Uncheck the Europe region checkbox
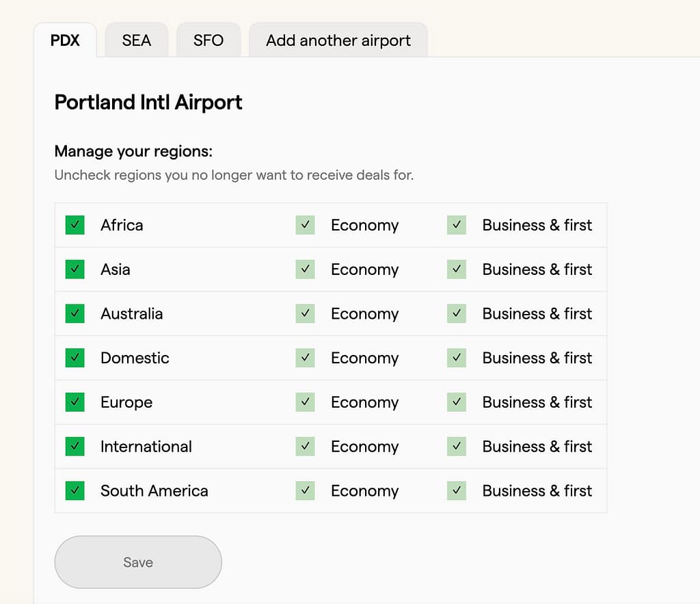Image resolution: width=700 pixels, height=604 pixels. (75, 402)
